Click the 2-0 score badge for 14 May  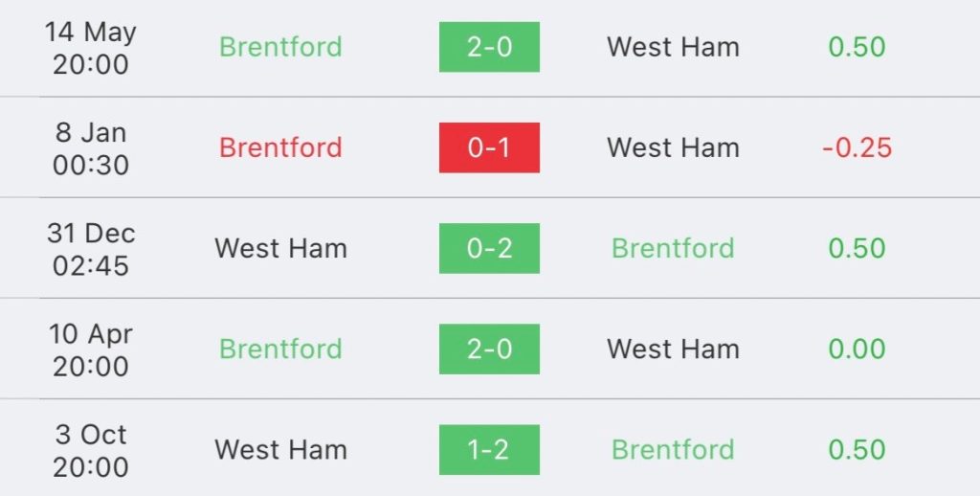coord(489,47)
